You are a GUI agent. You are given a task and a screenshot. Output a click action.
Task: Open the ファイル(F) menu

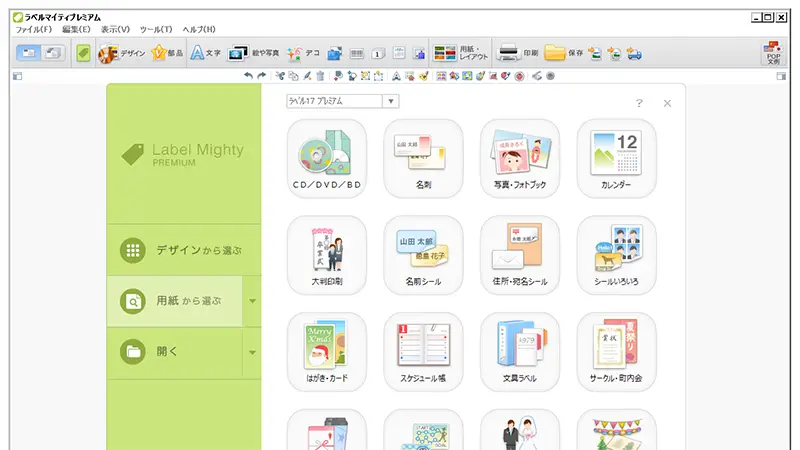34,30
